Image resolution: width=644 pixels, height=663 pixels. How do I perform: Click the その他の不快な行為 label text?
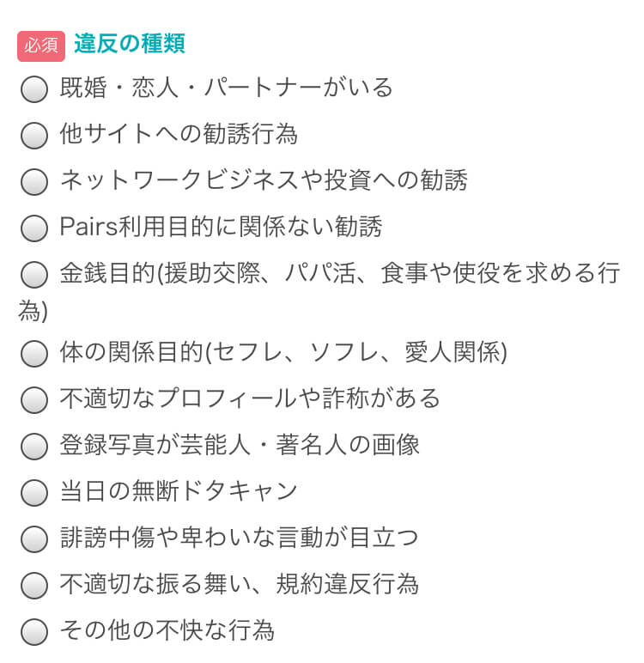point(167,631)
